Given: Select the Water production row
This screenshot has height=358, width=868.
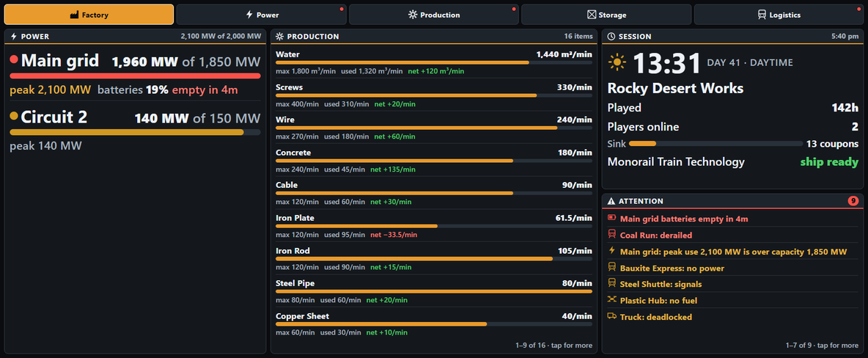Looking at the screenshot, I should (x=434, y=62).
